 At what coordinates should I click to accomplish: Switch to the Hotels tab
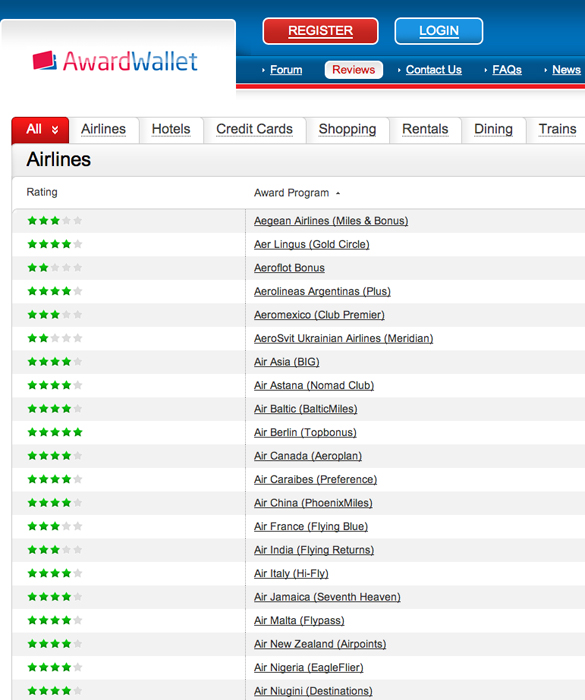coord(171,129)
